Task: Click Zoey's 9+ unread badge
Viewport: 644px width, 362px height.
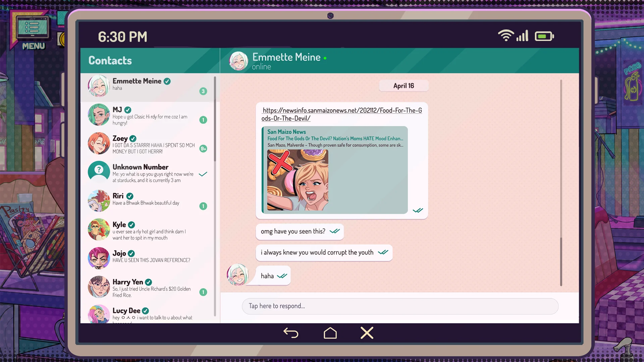Action: [203, 148]
